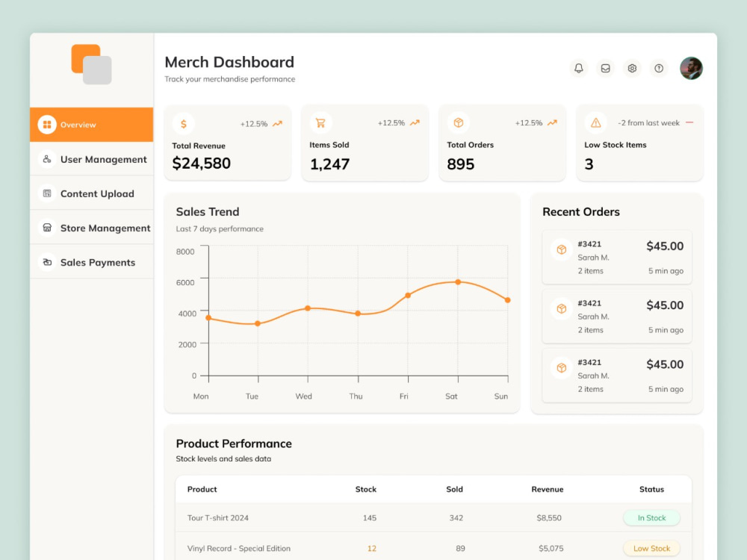Click the notification bell icon
Screen dimensions: 747x560
[x=578, y=68]
